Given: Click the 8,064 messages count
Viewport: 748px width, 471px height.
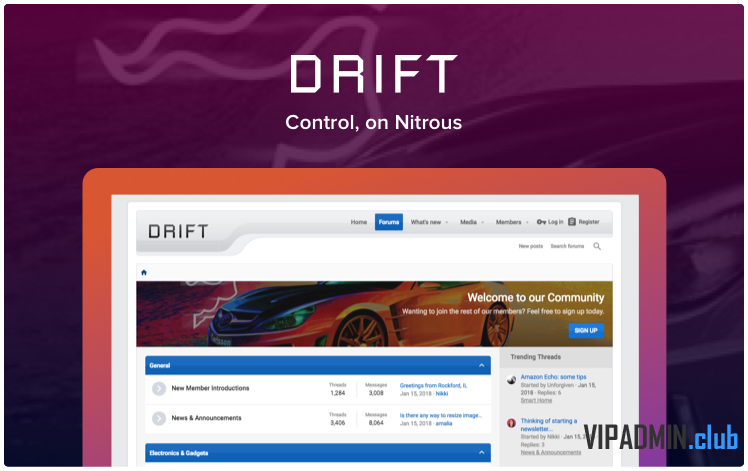Looking at the screenshot, I should click(x=376, y=423).
